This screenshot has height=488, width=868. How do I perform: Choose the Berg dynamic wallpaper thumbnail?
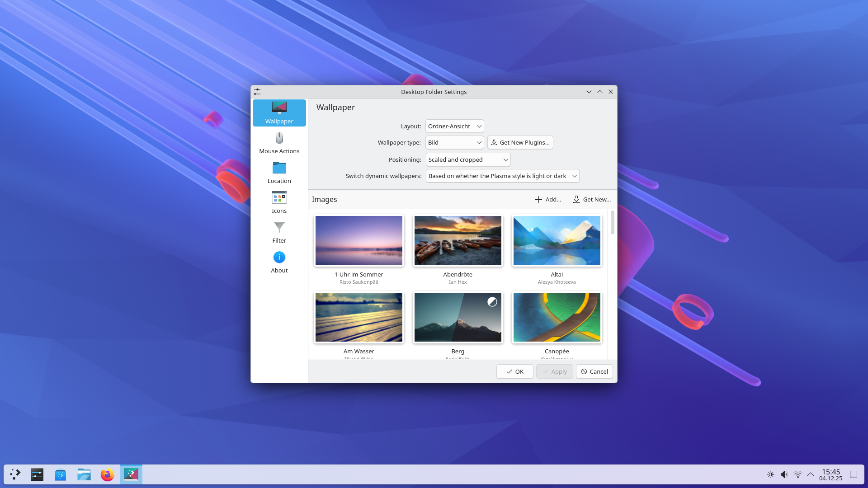coord(458,317)
